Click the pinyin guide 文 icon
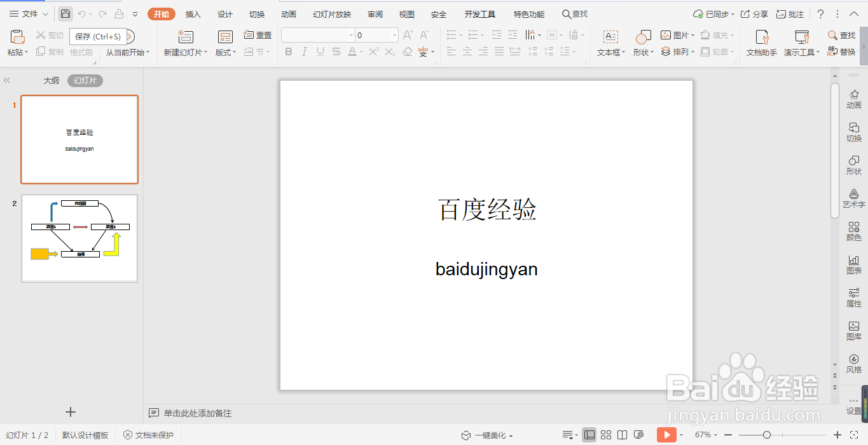Screen dimensions: 868x445 (x=424, y=51)
